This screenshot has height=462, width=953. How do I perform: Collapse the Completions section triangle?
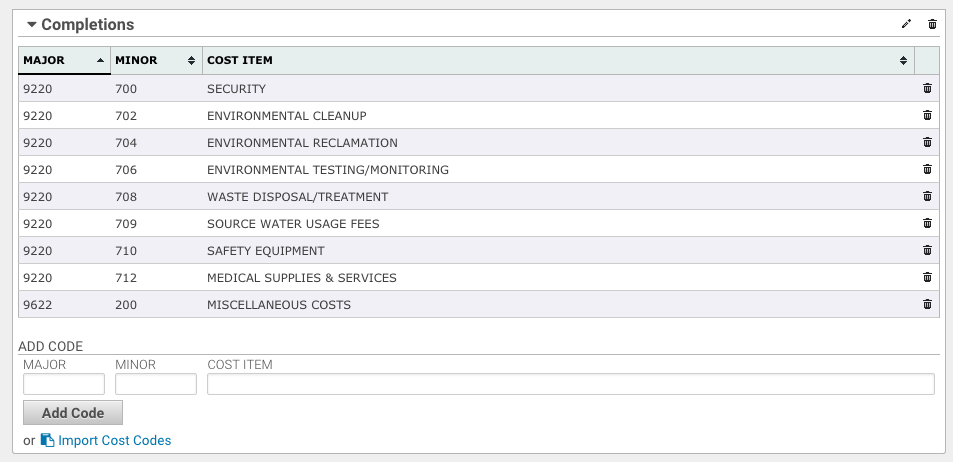pyautogui.click(x=32, y=24)
